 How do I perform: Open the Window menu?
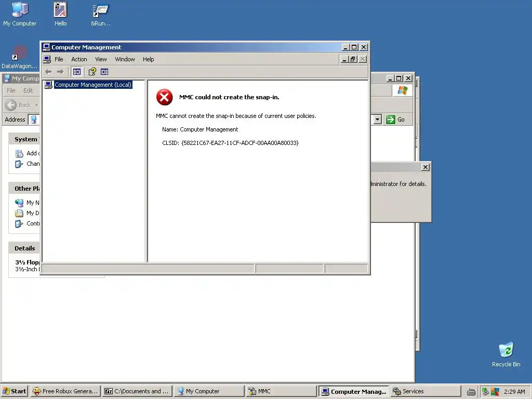point(125,59)
